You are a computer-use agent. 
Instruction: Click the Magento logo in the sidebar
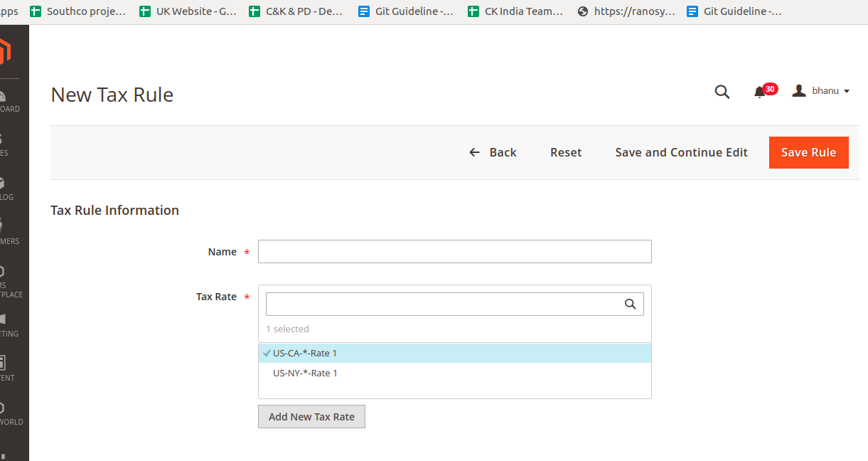coord(7,51)
